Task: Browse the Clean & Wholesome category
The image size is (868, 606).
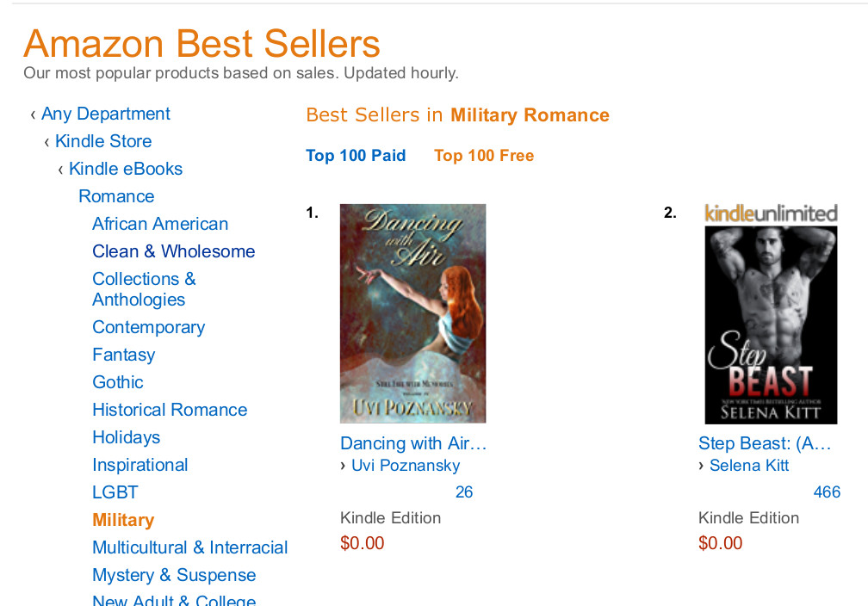Action: coord(173,252)
